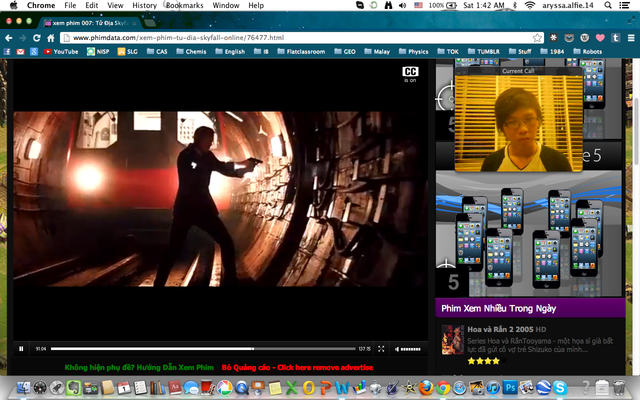Click the pink heart extension icon
This screenshot has width=640, height=400.
(x=600, y=38)
